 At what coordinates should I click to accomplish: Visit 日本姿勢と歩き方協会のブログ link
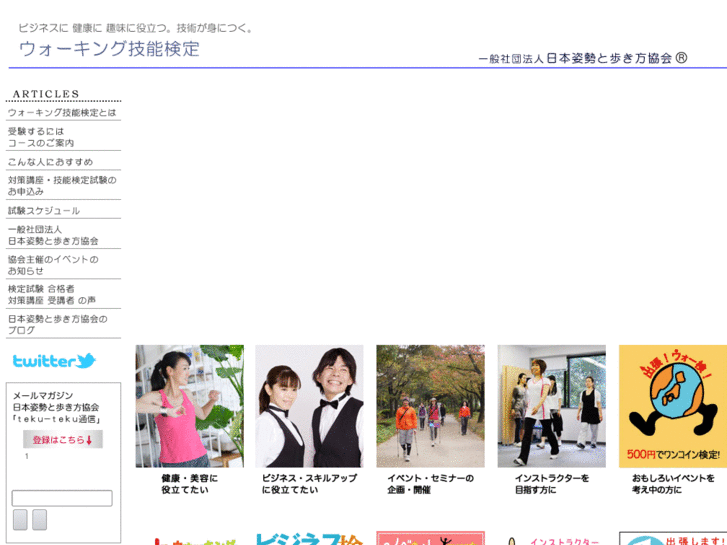coord(57,324)
